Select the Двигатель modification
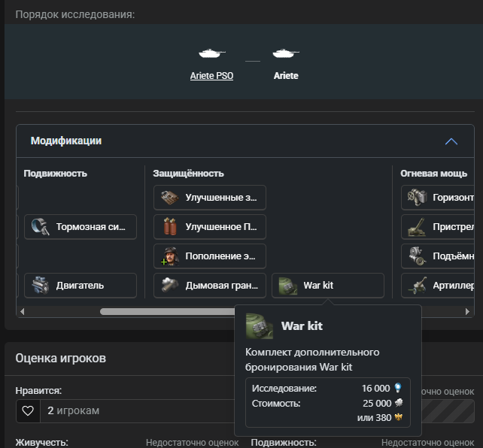Image resolution: width=483 pixels, height=448 pixels. click(x=80, y=285)
